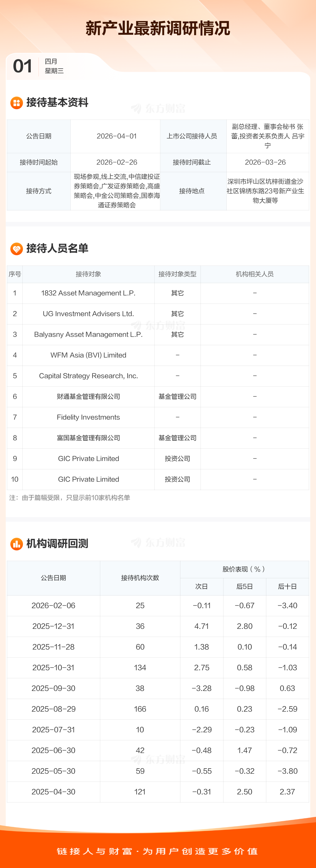Image resolution: width=316 pixels, height=868 pixels.
Task: Click the value -3.80 for 2025-05-30
Action: pos(287,771)
